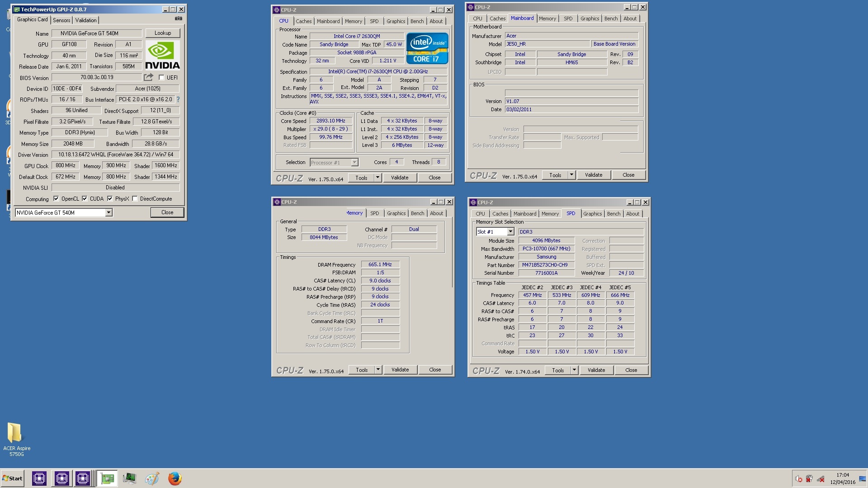Open the Start menu
Screen dimensions: 868x488
pos(12,479)
